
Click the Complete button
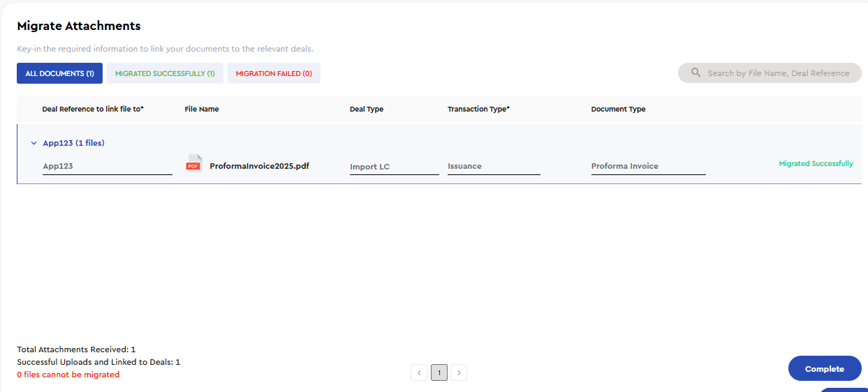pos(825,368)
